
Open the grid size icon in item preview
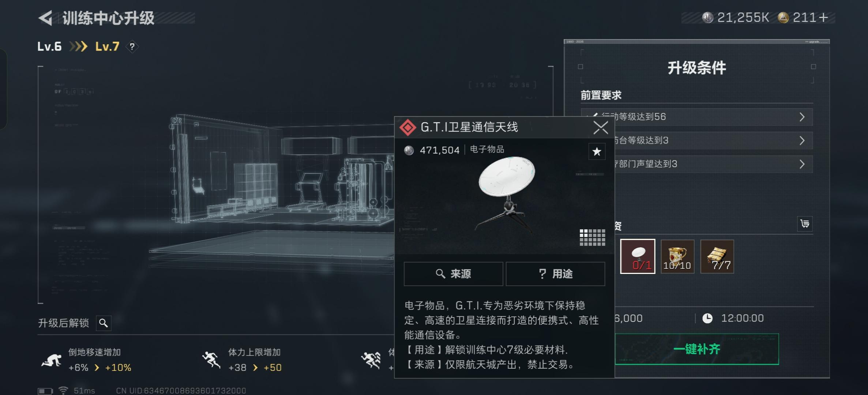click(x=592, y=237)
